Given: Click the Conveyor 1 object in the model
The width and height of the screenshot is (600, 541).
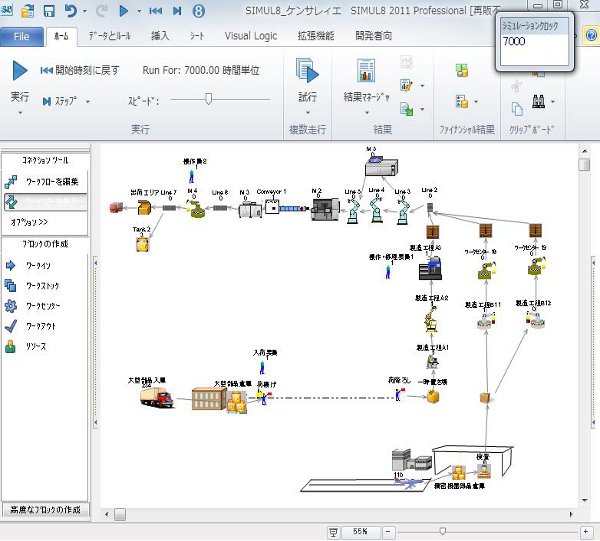Looking at the screenshot, I should [x=274, y=207].
